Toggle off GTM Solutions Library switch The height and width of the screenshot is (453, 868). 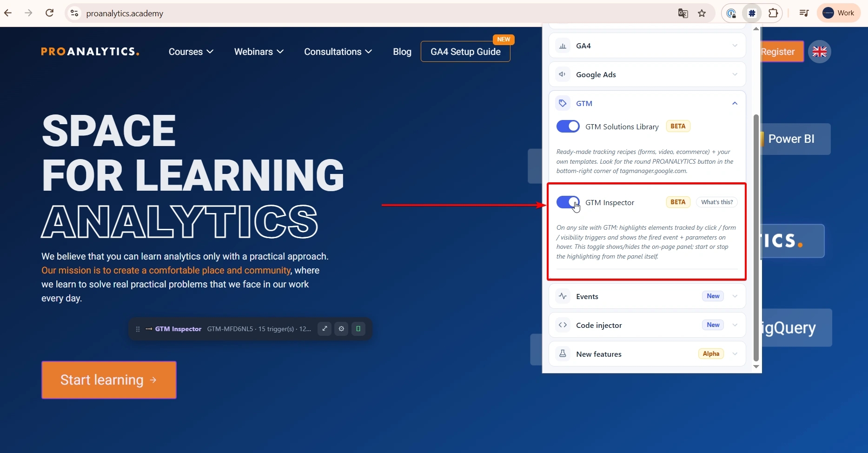[x=568, y=127]
